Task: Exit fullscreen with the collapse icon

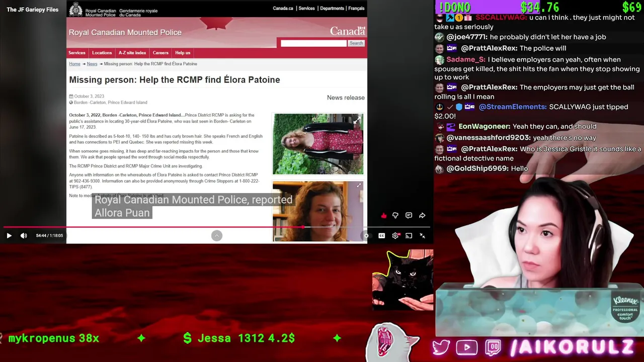Action: point(422,236)
